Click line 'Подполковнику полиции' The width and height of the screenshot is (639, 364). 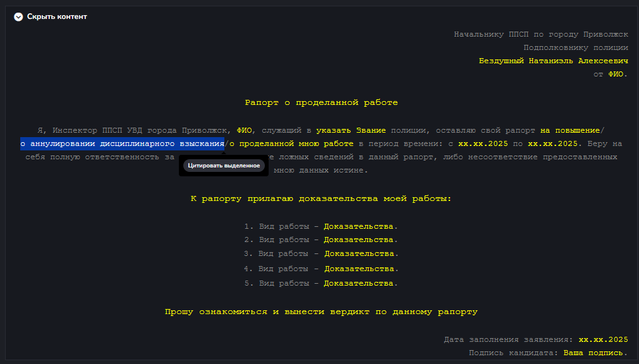pyautogui.click(x=576, y=47)
